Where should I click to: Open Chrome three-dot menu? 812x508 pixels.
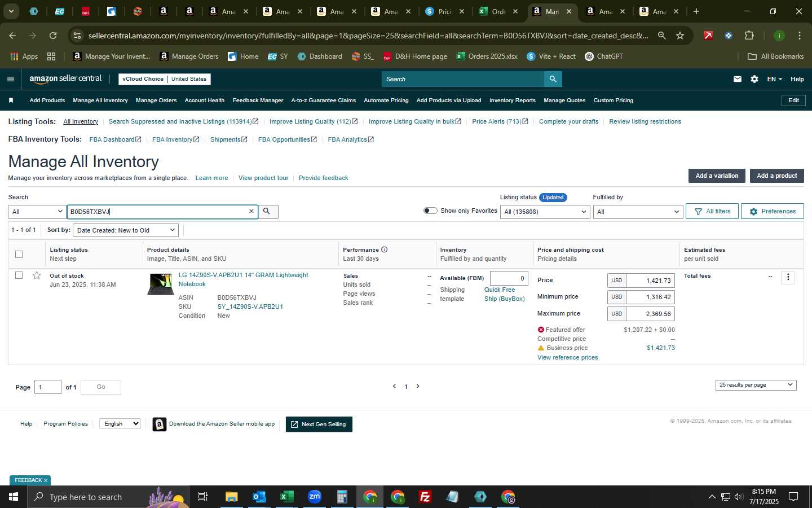tap(800, 36)
